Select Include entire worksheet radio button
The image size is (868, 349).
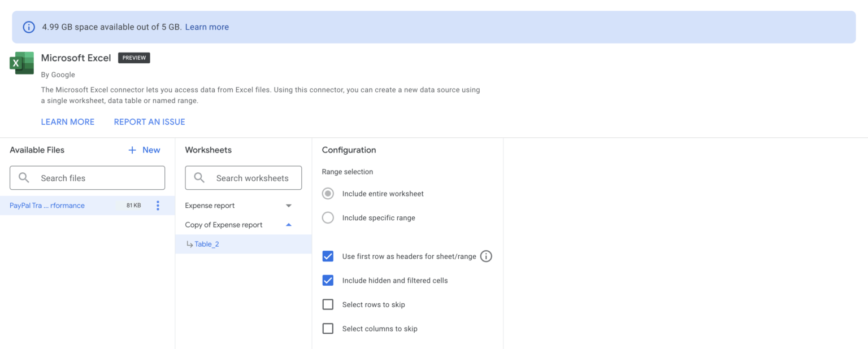[328, 194]
